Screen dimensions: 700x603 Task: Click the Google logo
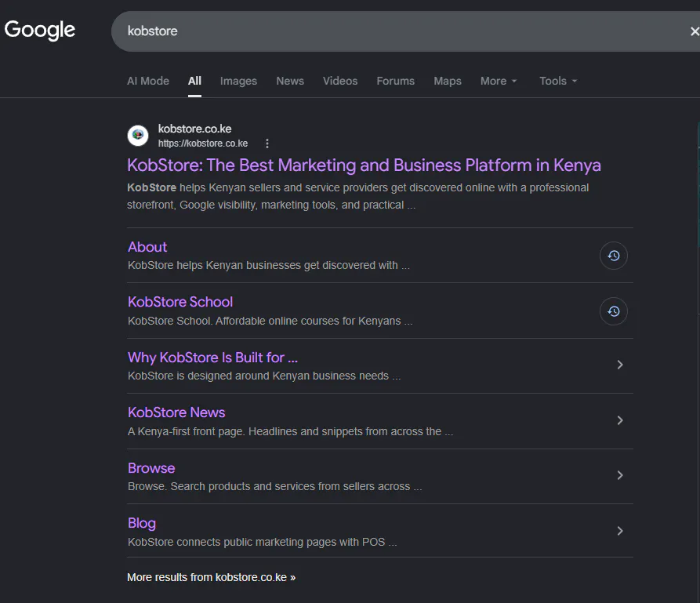coord(40,31)
